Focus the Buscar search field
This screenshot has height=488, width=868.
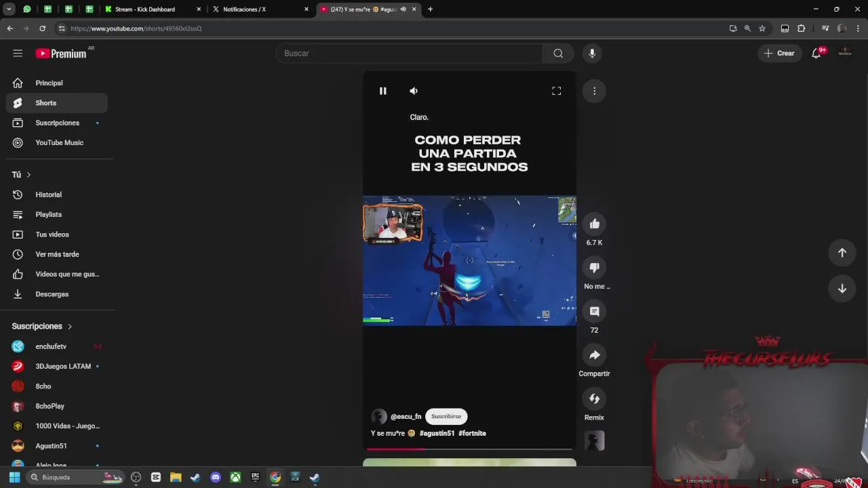[410, 53]
